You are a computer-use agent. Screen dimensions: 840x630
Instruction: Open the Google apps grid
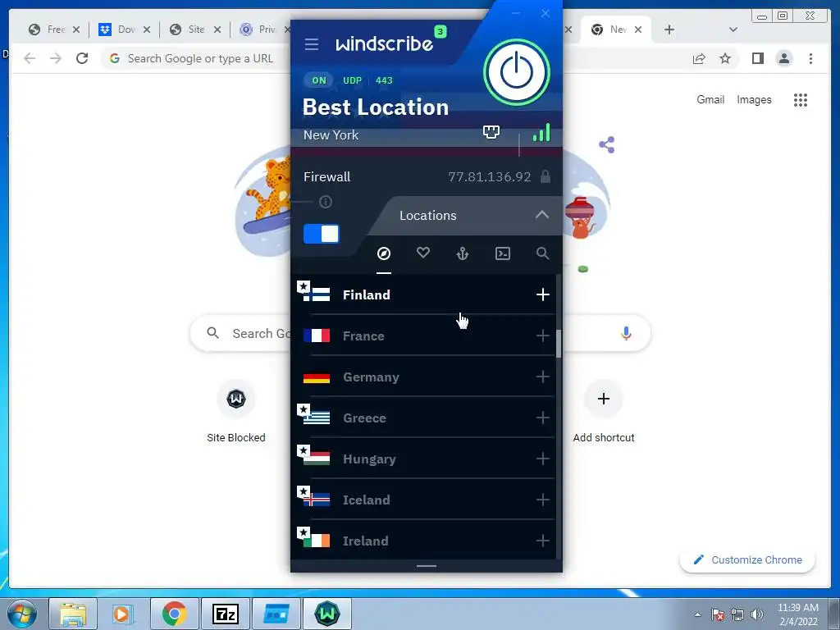coord(801,99)
